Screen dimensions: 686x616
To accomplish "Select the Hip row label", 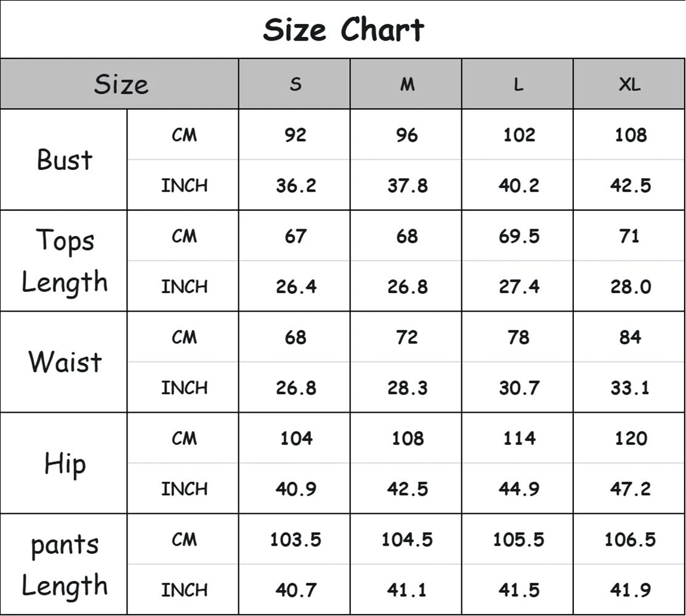I will (65, 463).
